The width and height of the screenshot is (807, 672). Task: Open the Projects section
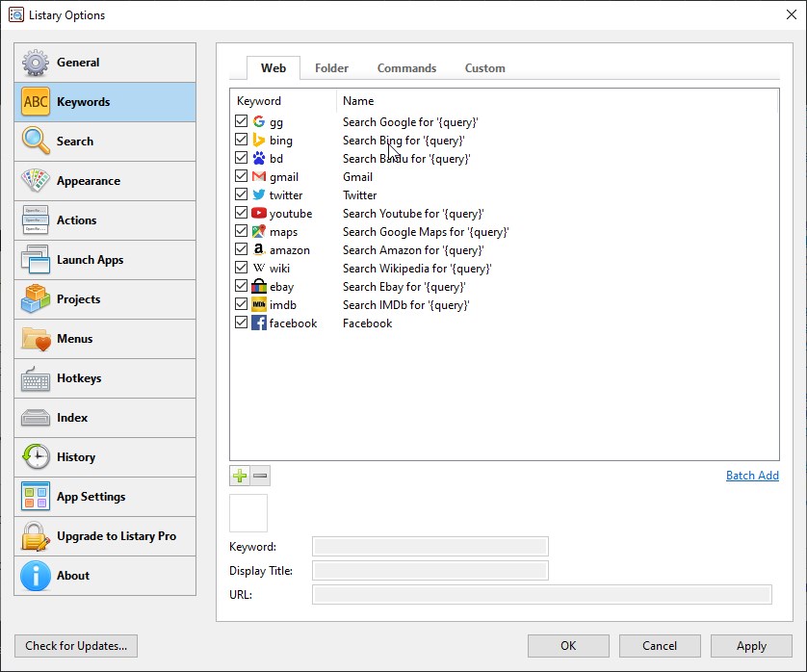105,299
